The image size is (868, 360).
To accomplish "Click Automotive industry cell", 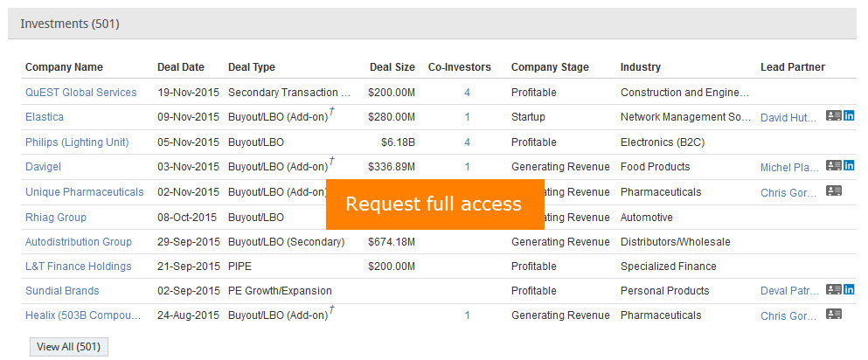I will (647, 217).
